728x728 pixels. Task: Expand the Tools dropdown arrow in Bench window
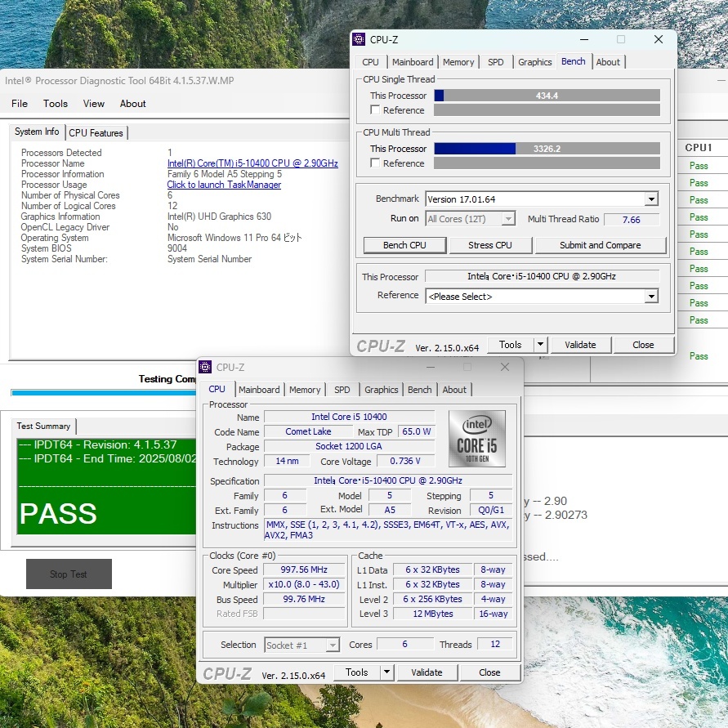click(541, 345)
